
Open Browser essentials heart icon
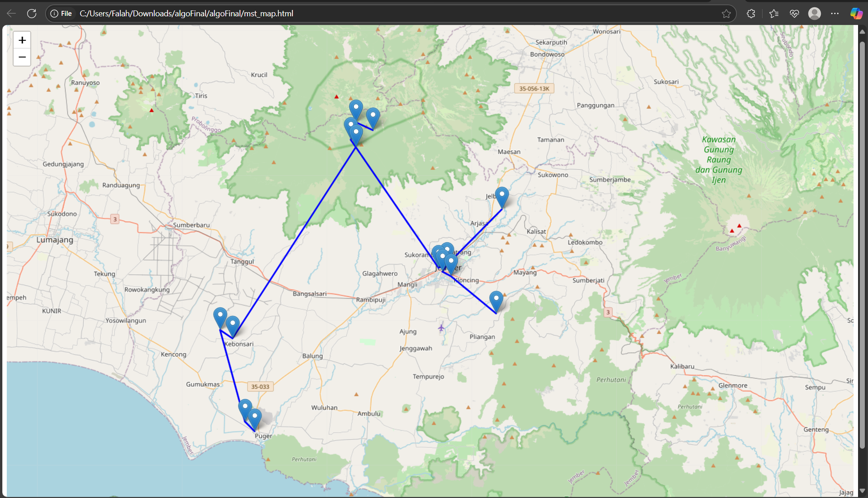794,14
